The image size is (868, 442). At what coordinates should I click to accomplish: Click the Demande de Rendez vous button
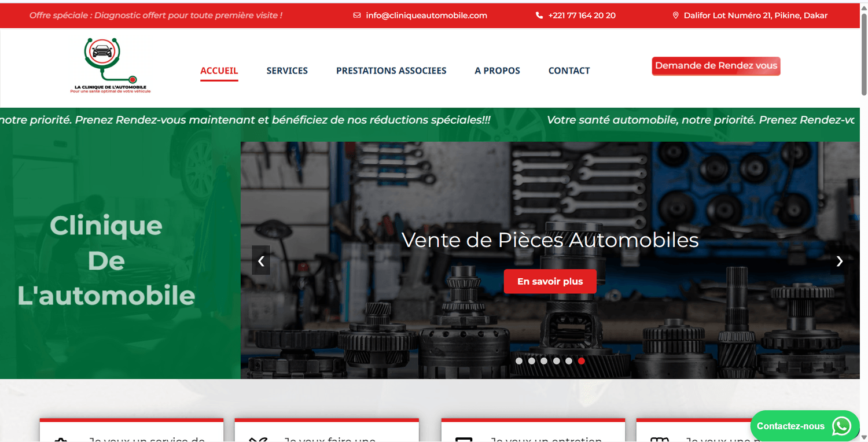click(x=716, y=66)
